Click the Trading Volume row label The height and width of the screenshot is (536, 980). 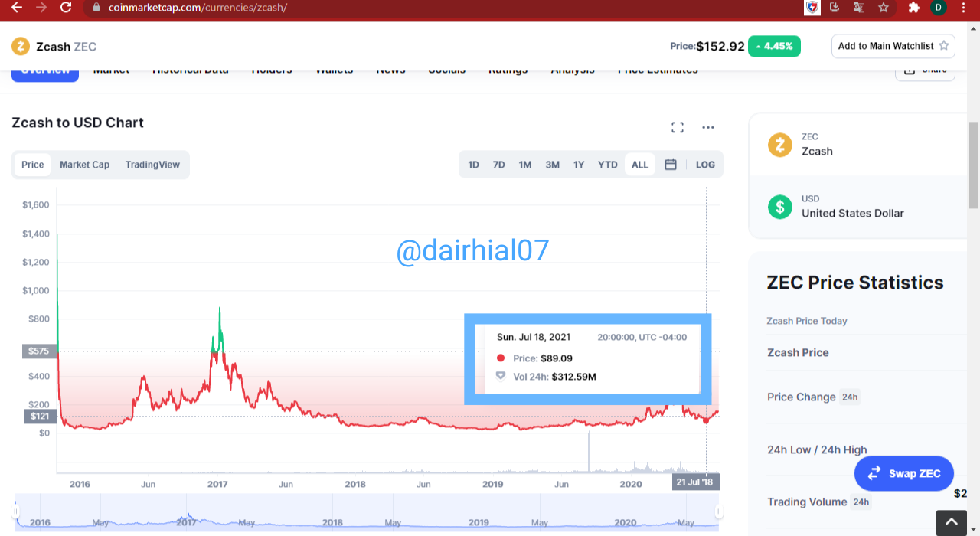point(807,502)
